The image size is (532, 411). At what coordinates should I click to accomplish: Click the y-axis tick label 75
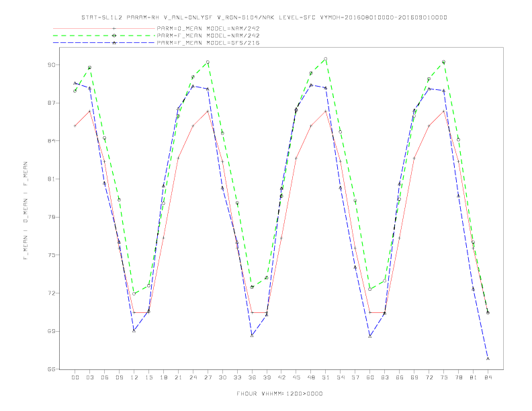pyautogui.click(x=52, y=255)
